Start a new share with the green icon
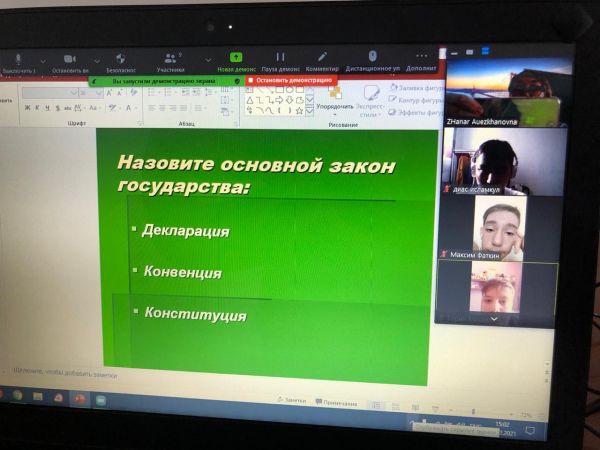Viewport: 600px width, 450px height. (x=236, y=58)
